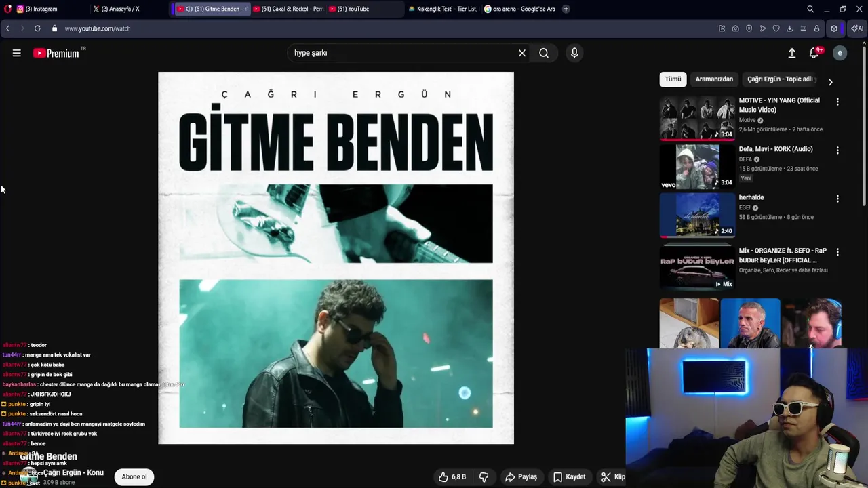Select the Çağrı Ergün - Topic chip
Image resolution: width=868 pixels, height=488 pixels.
click(x=780, y=79)
